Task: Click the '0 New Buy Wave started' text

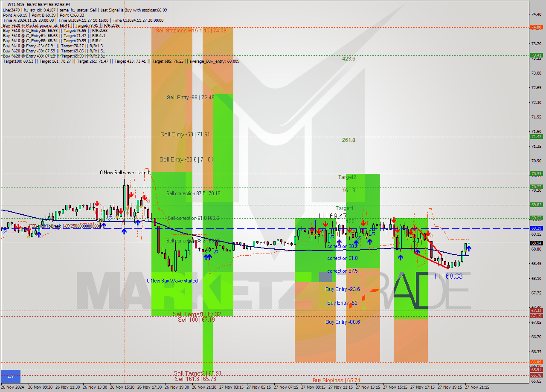Action: [172, 281]
